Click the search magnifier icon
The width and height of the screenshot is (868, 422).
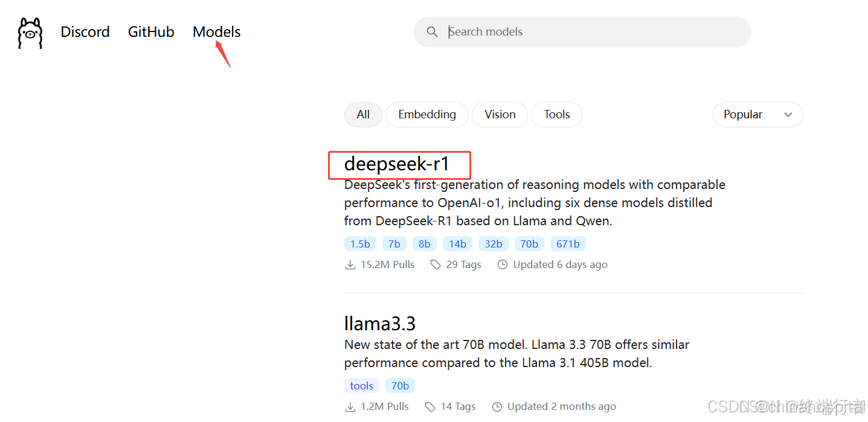point(432,32)
